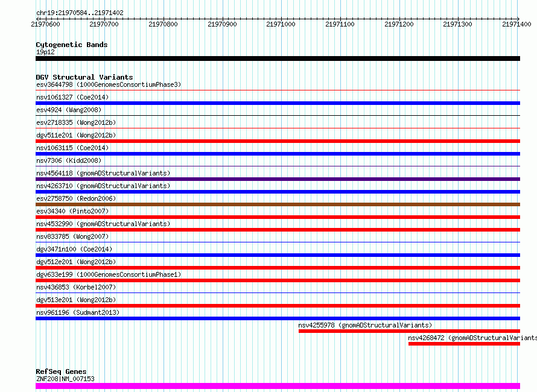This screenshot has height=392, width=537.
Task: Click the black 19p12 cytogenetic band bar
Action: pyautogui.click(x=278, y=58)
